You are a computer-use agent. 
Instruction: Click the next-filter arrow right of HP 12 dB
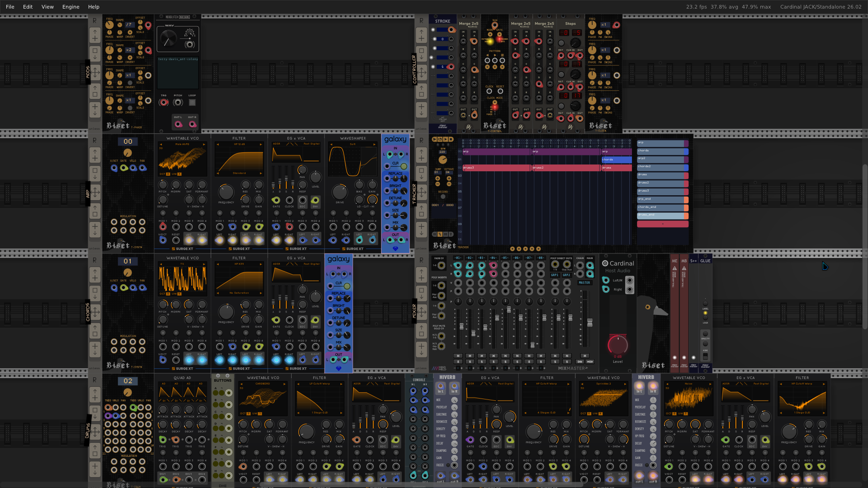(261, 145)
